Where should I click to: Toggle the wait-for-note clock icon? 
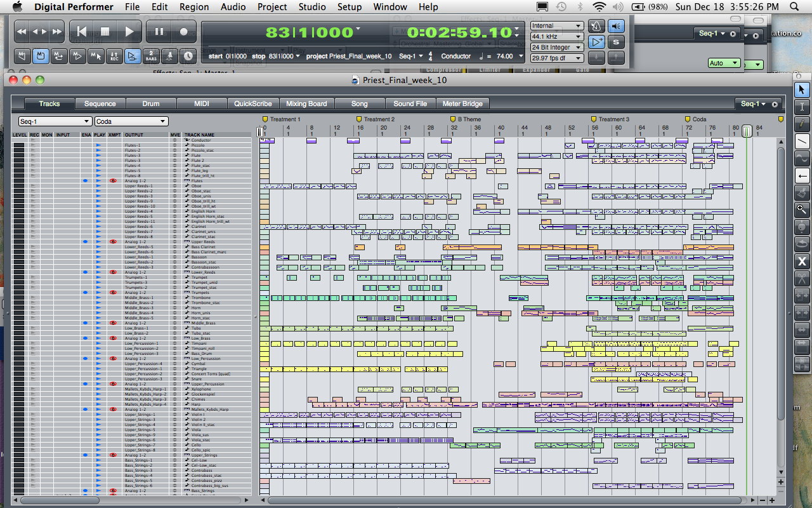188,56
